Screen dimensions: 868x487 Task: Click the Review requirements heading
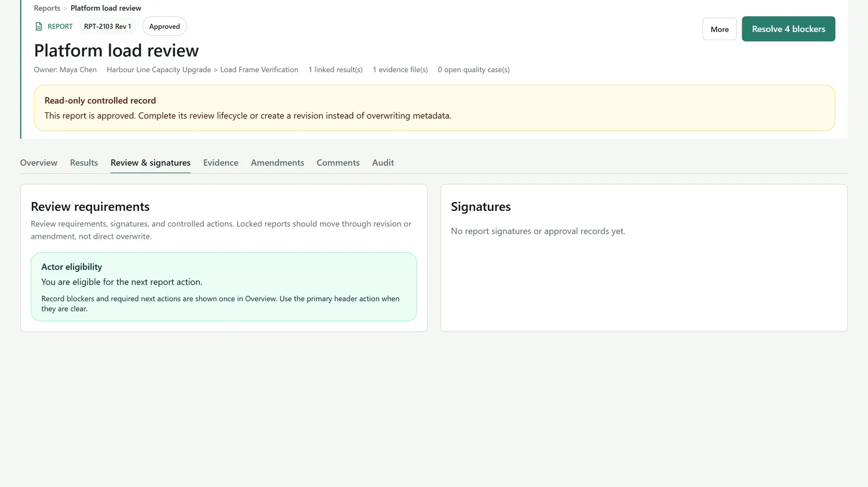(90, 207)
